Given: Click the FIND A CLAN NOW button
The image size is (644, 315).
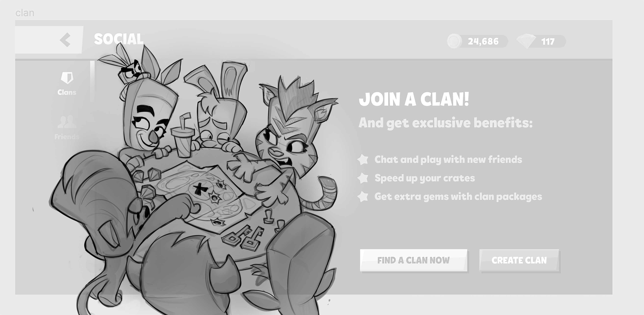Looking at the screenshot, I should tap(414, 260).
